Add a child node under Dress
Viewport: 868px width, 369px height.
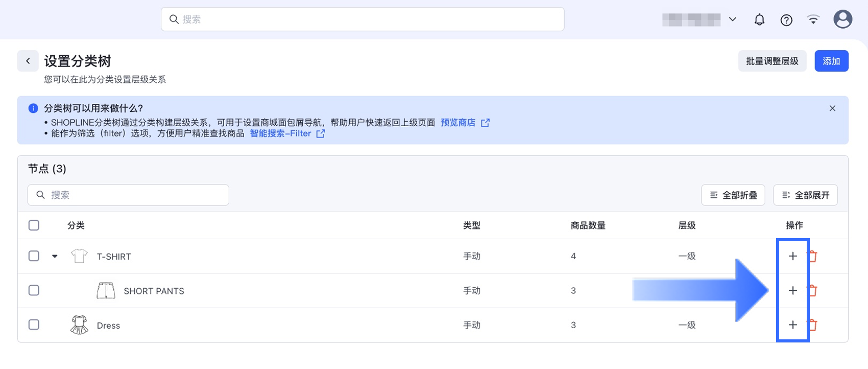tap(792, 325)
